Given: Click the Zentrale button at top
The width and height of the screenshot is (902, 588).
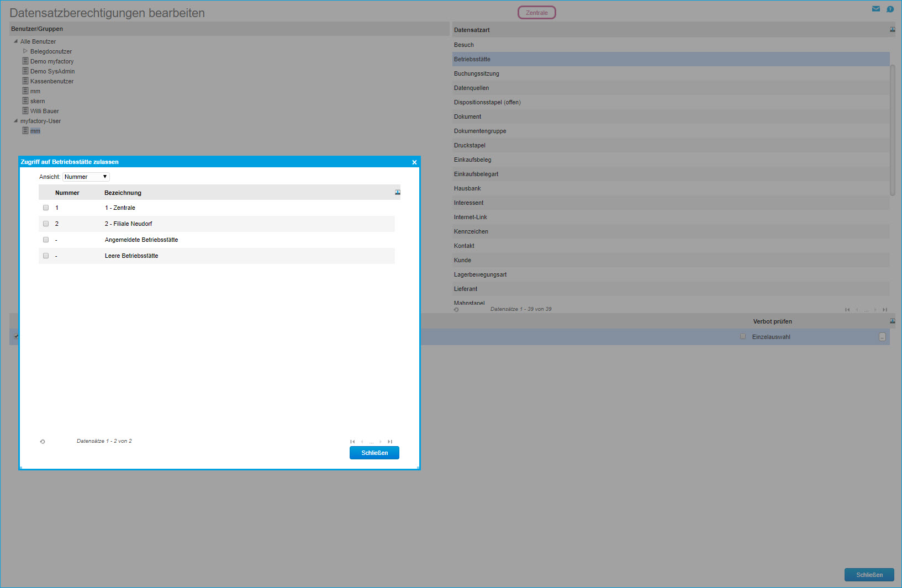Looking at the screenshot, I should pos(536,13).
